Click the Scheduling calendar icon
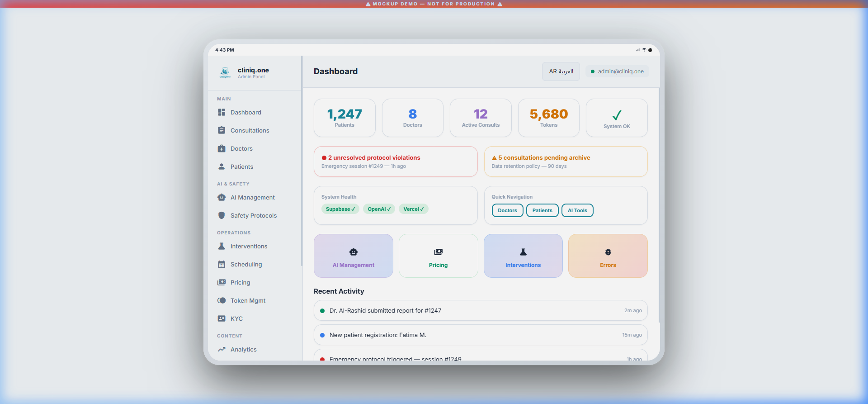 [222, 264]
